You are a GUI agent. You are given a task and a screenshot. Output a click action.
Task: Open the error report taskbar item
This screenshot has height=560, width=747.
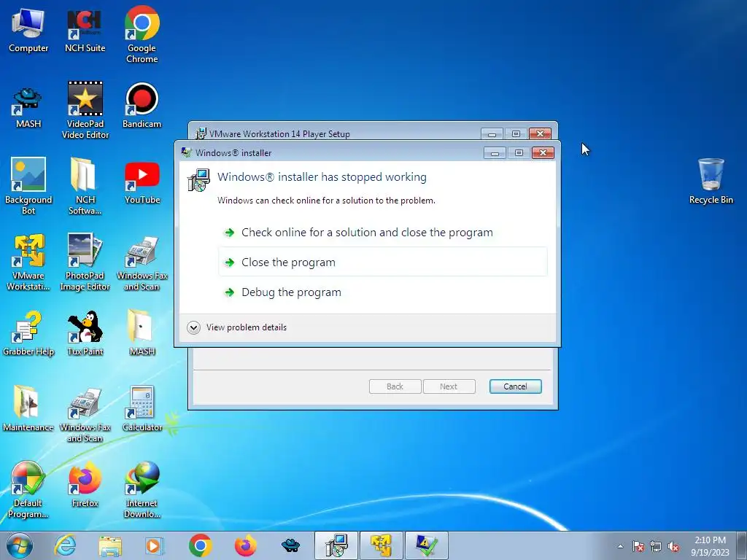click(x=426, y=545)
